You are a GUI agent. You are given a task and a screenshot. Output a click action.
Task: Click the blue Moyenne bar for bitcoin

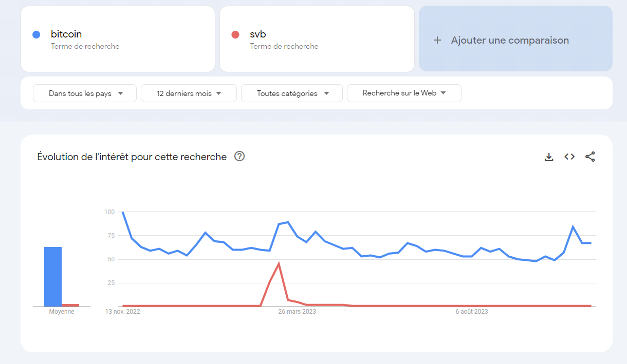click(x=53, y=277)
